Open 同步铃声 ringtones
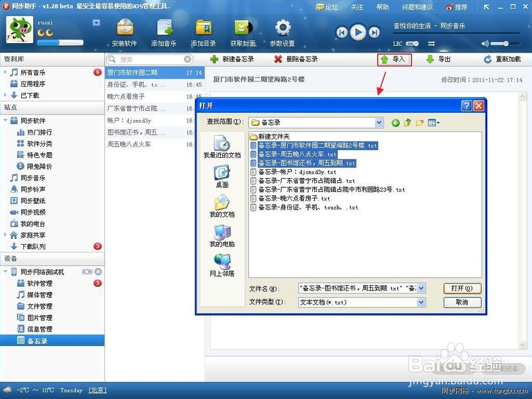 [32, 189]
